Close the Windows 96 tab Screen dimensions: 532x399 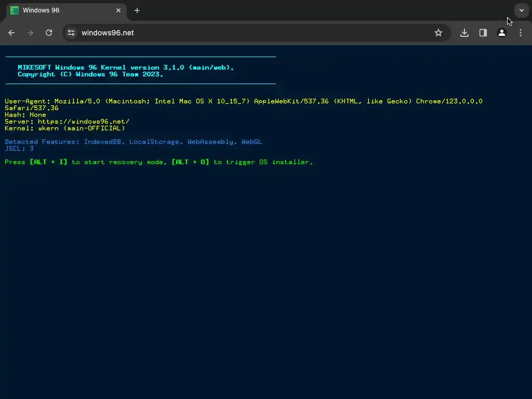tap(118, 10)
